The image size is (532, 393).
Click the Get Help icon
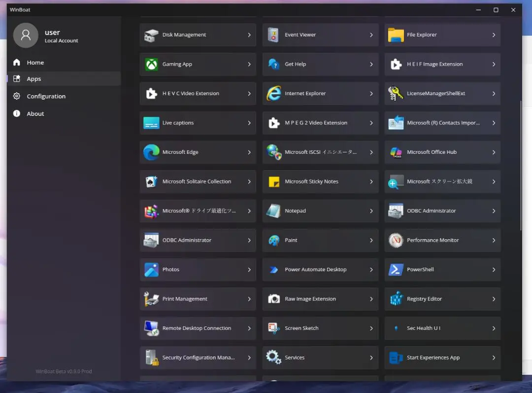(x=273, y=64)
